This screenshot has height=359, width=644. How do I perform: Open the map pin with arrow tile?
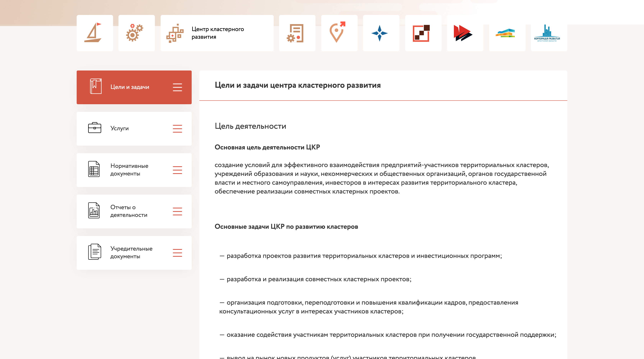(339, 33)
